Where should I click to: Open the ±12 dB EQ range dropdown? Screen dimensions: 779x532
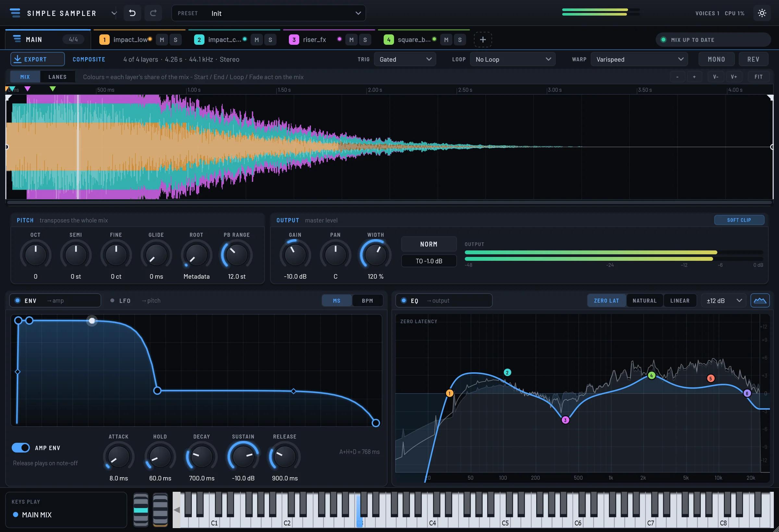tap(724, 300)
